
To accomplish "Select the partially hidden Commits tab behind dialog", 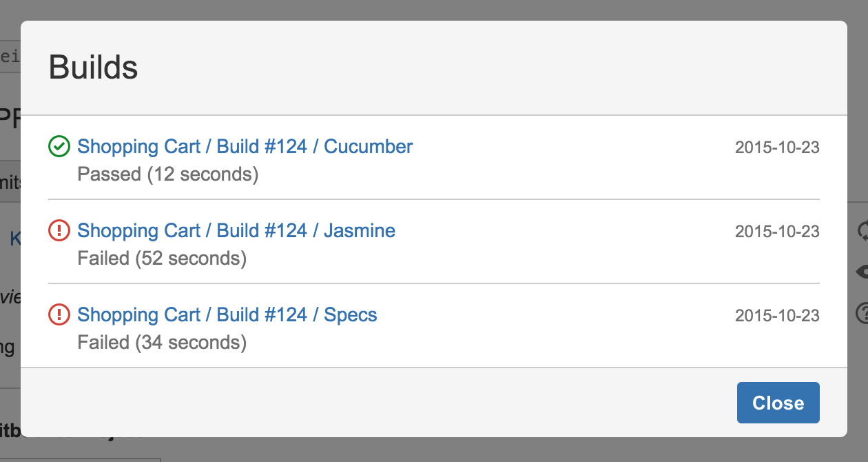I will (10, 182).
